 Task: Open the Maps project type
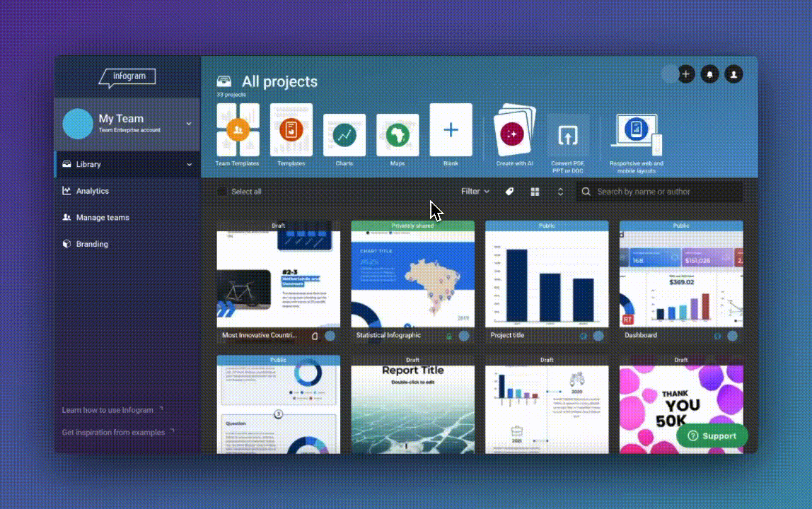(x=398, y=135)
